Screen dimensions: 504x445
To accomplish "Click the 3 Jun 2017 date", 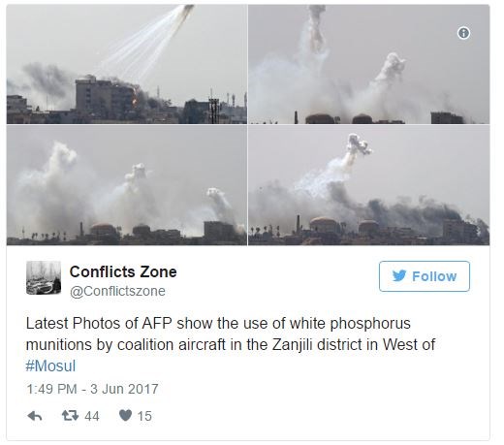I will [124, 389].
